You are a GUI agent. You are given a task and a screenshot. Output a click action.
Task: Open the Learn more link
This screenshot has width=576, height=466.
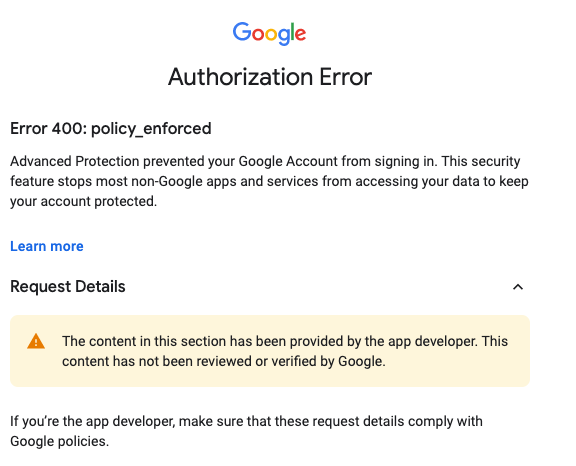pyautogui.click(x=47, y=246)
